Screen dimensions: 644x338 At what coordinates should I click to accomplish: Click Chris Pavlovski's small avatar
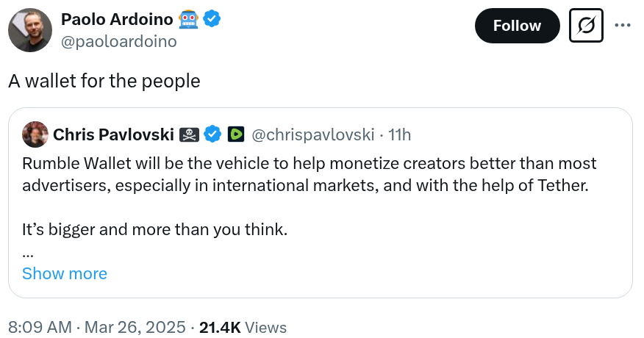35,134
